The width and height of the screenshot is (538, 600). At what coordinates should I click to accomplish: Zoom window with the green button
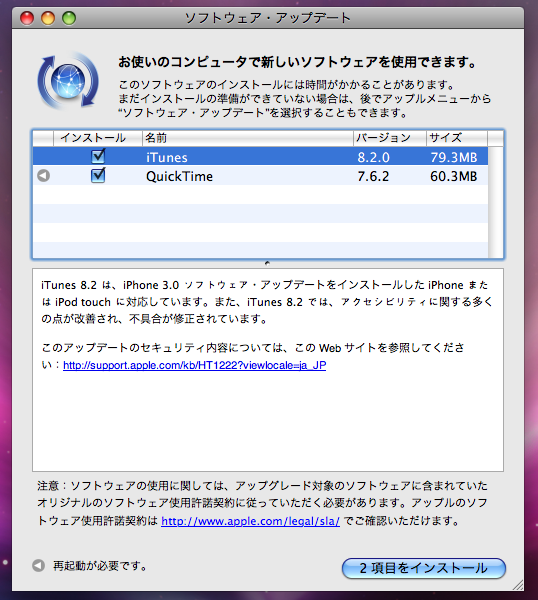69,18
